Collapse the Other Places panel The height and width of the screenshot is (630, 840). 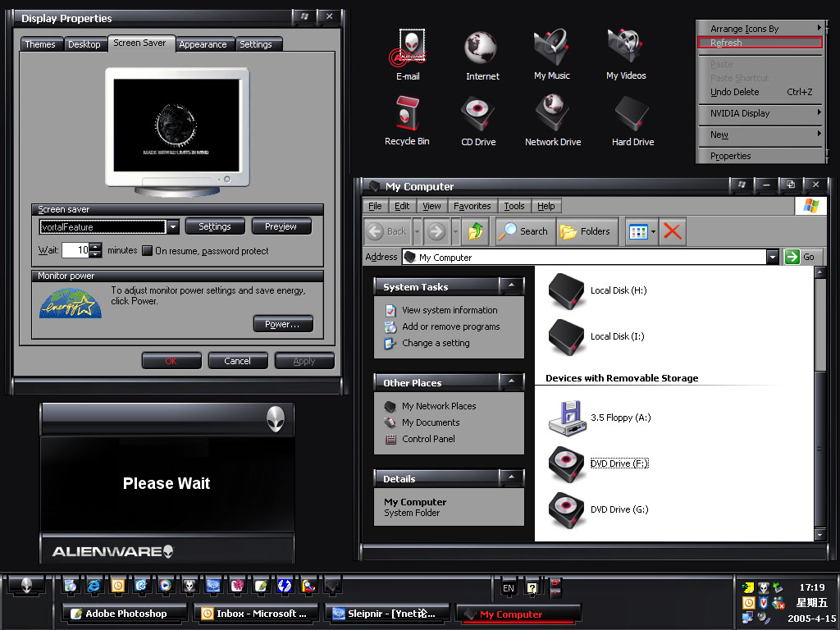pos(512,382)
